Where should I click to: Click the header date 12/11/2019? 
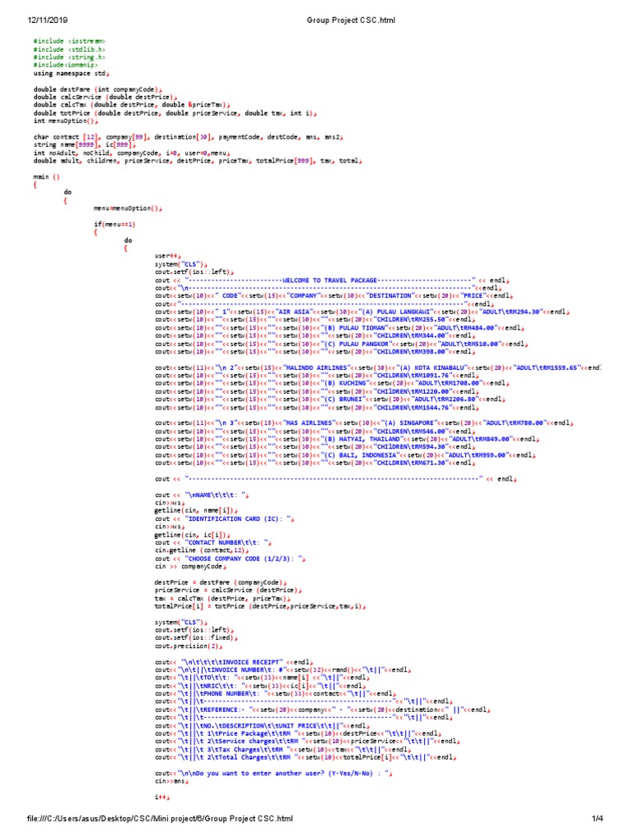coord(48,21)
